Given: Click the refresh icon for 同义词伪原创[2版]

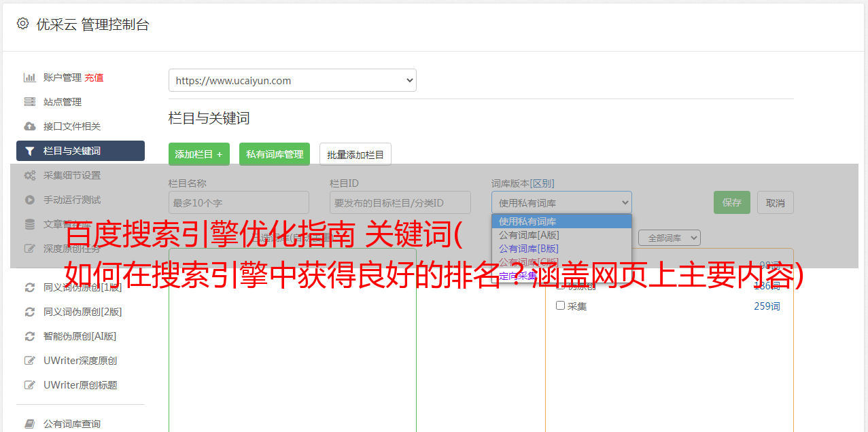Looking at the screenshot, I should click(x=30, y=312).
